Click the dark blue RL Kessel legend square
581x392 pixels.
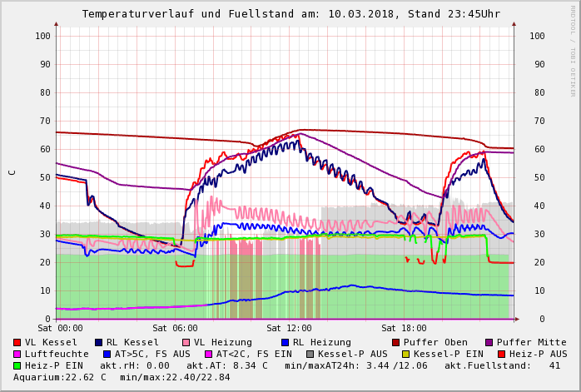click(x=99, y=342)
